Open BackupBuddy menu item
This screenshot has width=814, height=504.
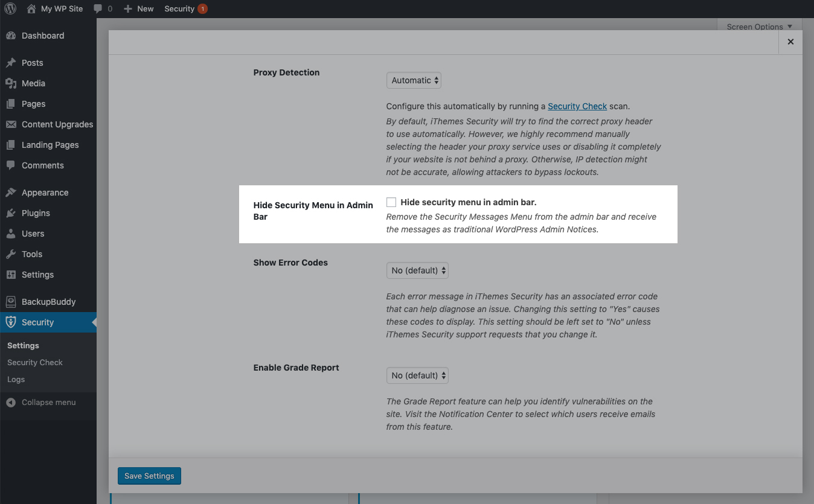pyautogui.click(x=48, y=302)
